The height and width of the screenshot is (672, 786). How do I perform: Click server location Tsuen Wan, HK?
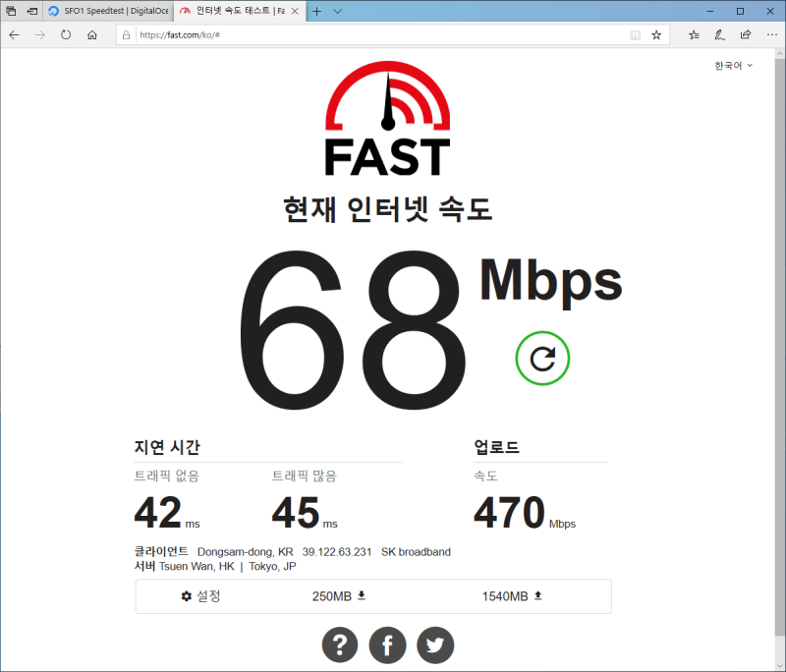[x=196, y=566]
